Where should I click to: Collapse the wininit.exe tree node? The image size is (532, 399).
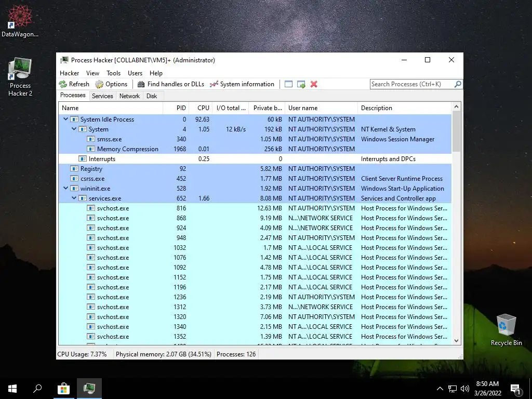(x=66, y=188)
